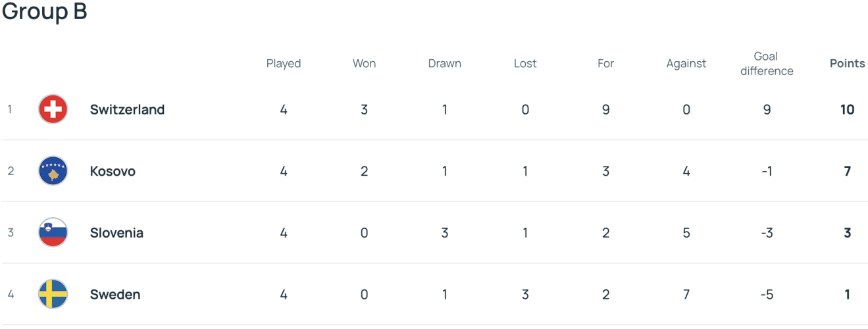Click Sweden's -5 goal difference value
This screenshot has width=868, height=329.
tap(767, 294)
